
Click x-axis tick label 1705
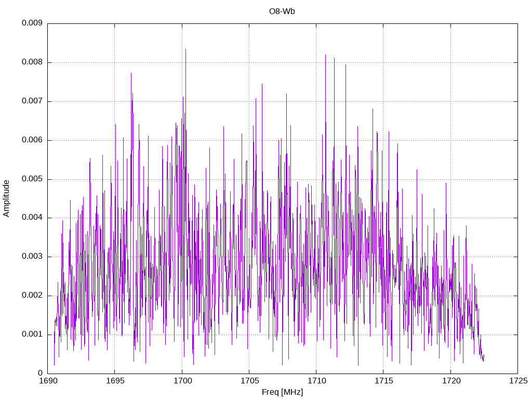point(249,381)
